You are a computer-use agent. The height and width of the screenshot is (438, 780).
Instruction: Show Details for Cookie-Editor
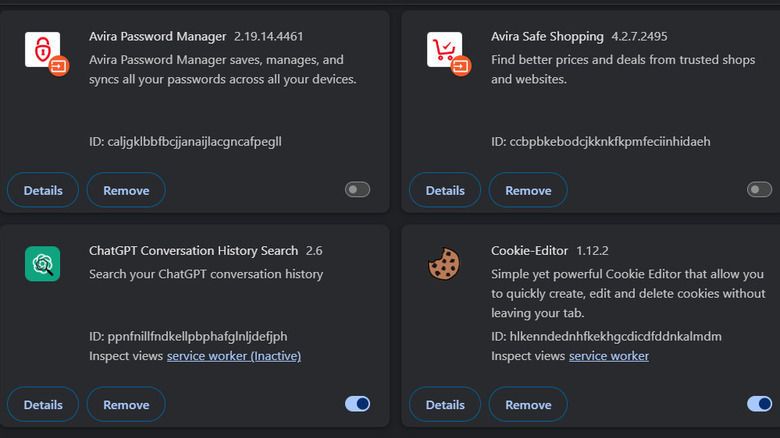(445, 404)
